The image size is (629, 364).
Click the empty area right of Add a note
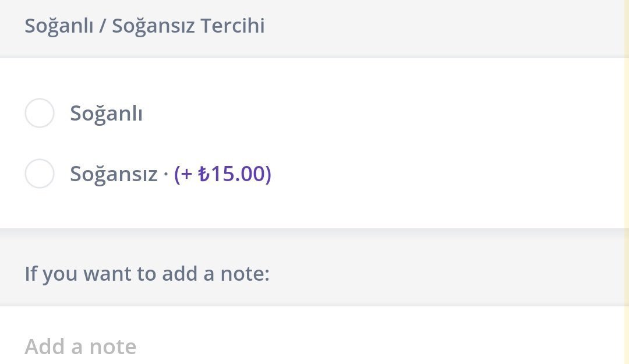point(379,347)
